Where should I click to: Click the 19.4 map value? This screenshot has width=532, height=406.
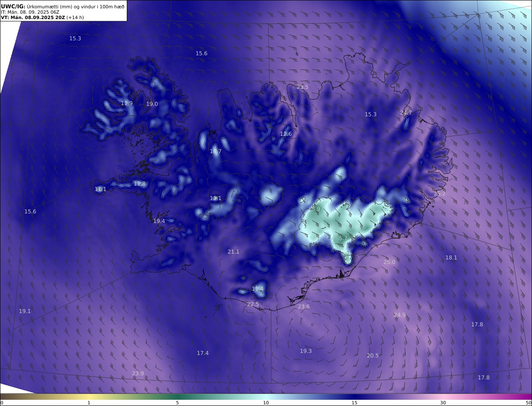(159, 221)
